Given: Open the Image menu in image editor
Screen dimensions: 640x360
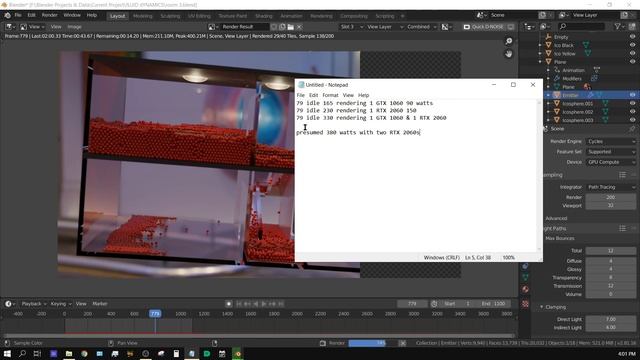Looking at the screenshot, I should tap(74, 27).
